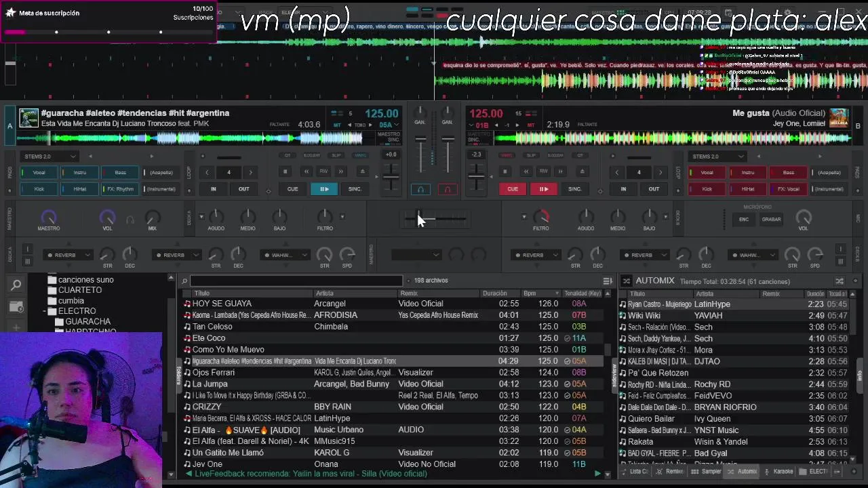Toggle deck B QT quantize
The image size is (868, 488).
(580, 155)
